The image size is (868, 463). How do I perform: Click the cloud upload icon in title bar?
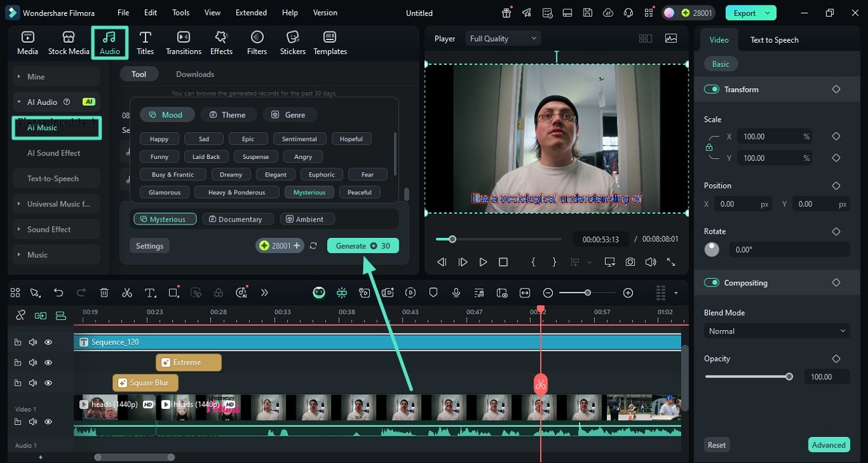[608, 13]
